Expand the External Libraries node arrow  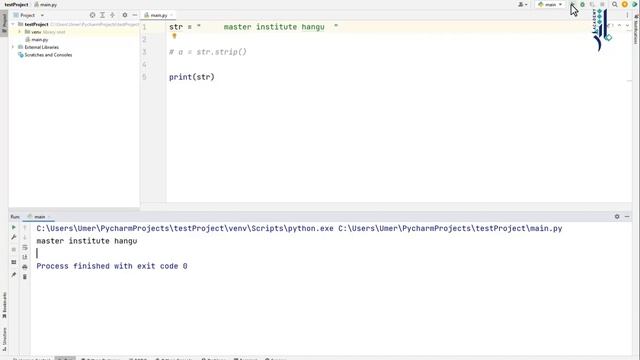pos(13,47)
